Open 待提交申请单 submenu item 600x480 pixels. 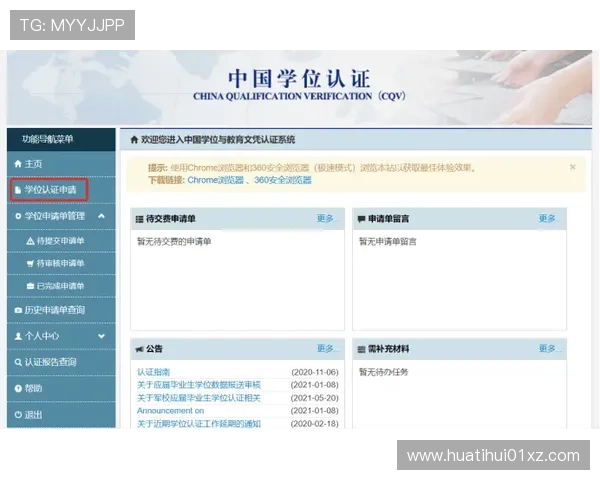pos(60,241)
